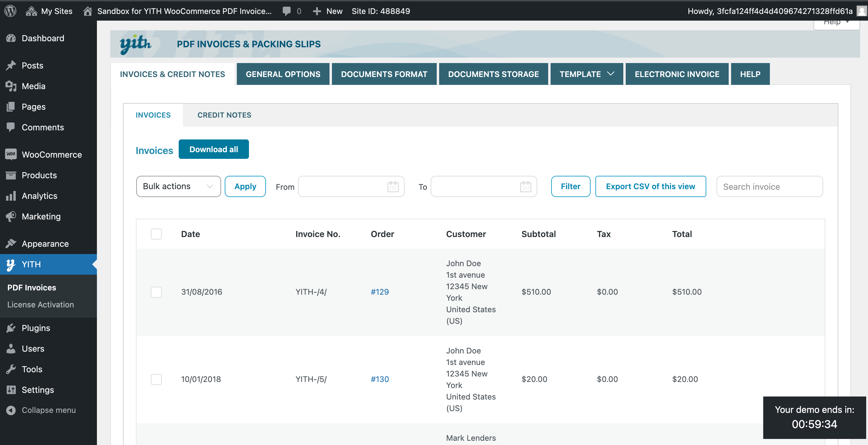
Task: Click the Dashboard gauge icon
Action: [x=11, y=38]
